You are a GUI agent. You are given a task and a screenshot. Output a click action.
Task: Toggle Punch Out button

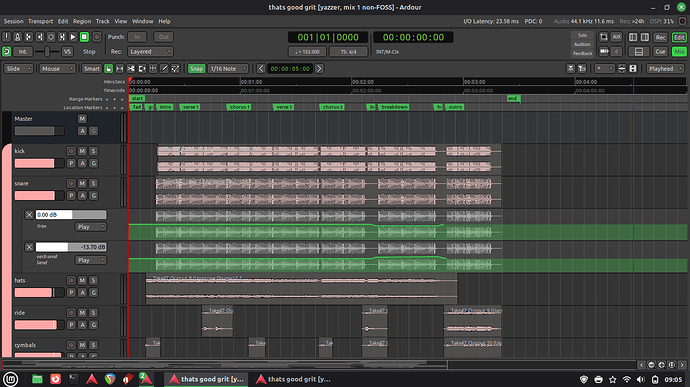point(163,37)
